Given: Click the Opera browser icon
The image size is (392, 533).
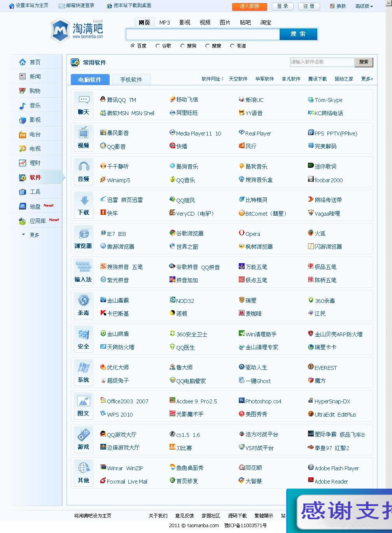Looking at the screenshot, I should [x=241, y=233].
